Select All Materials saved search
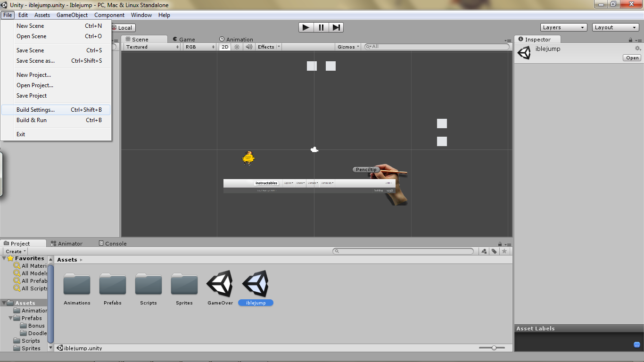This screenshot has height=362, width=644. [31, 266]
